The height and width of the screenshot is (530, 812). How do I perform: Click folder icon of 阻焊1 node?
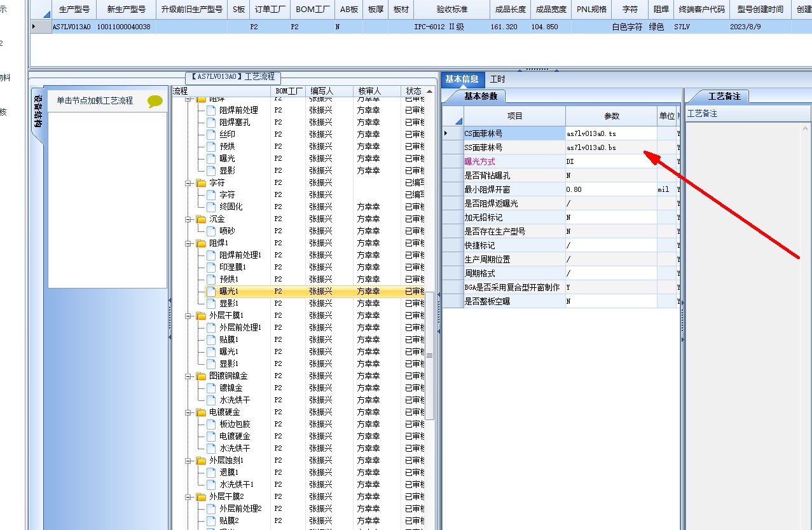(201, 243)
